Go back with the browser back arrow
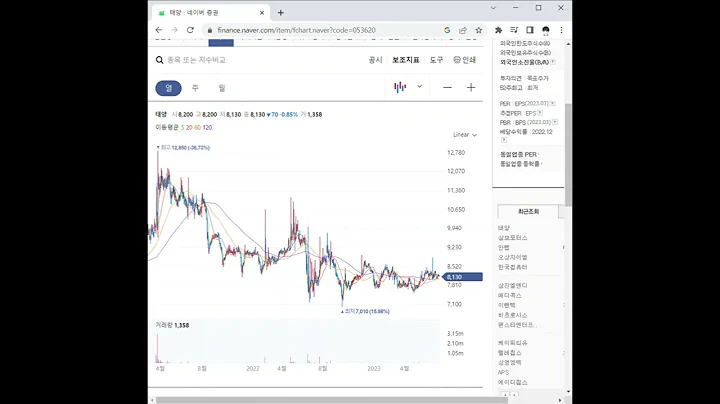The height and width of the screenshot is (404, 720). click(x=159, y=30)
